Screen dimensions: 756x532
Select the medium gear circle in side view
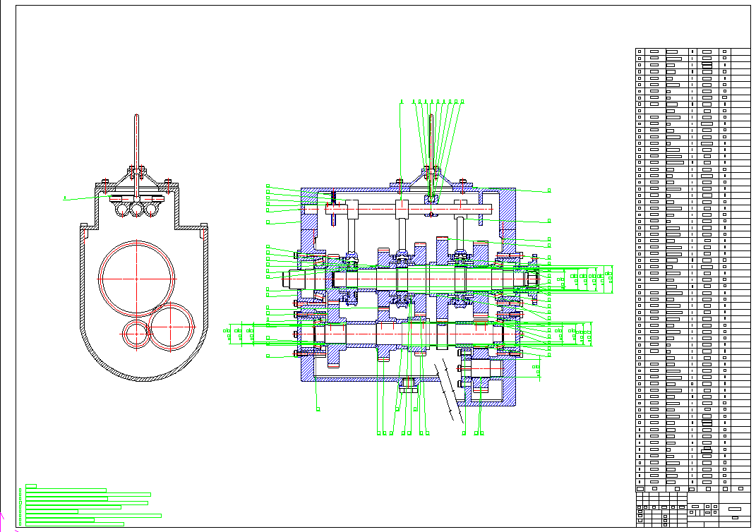tap(172, 326)
